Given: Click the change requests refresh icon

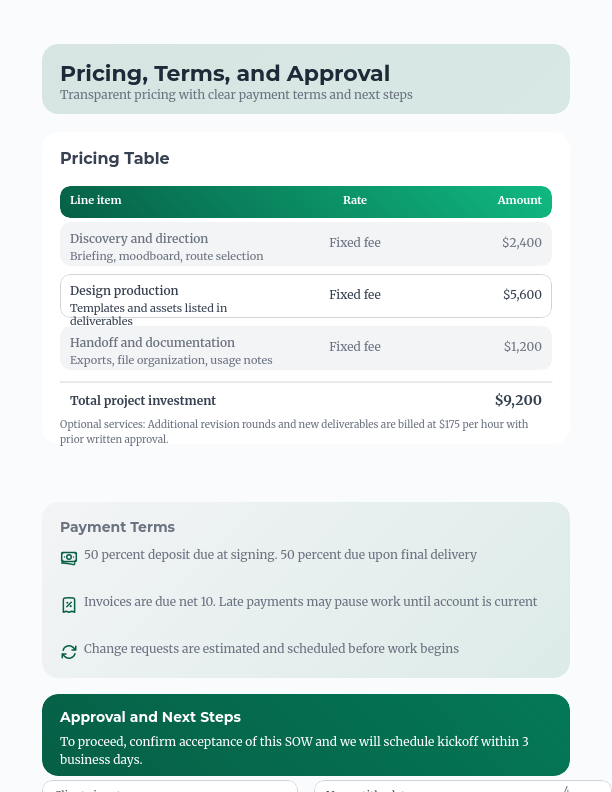Looking at the screenshot, I should coord(69,652).
